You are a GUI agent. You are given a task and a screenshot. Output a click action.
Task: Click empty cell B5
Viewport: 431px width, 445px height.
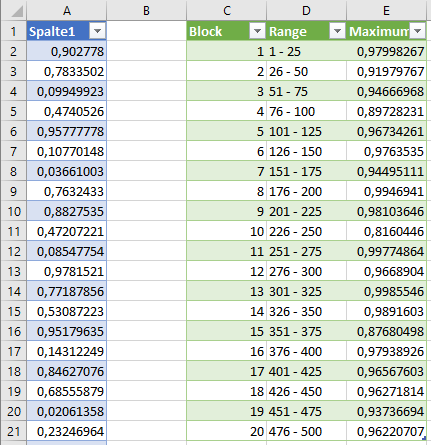click(146, 111)
